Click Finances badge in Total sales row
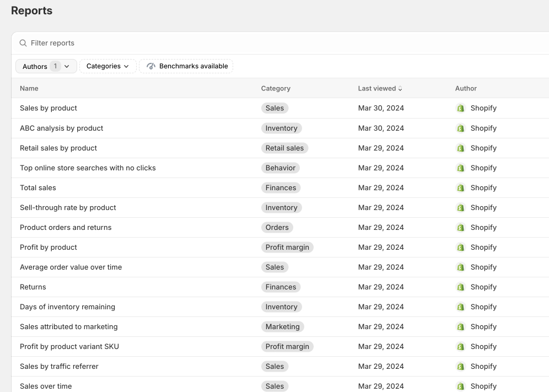 click(x=281, y=188)
